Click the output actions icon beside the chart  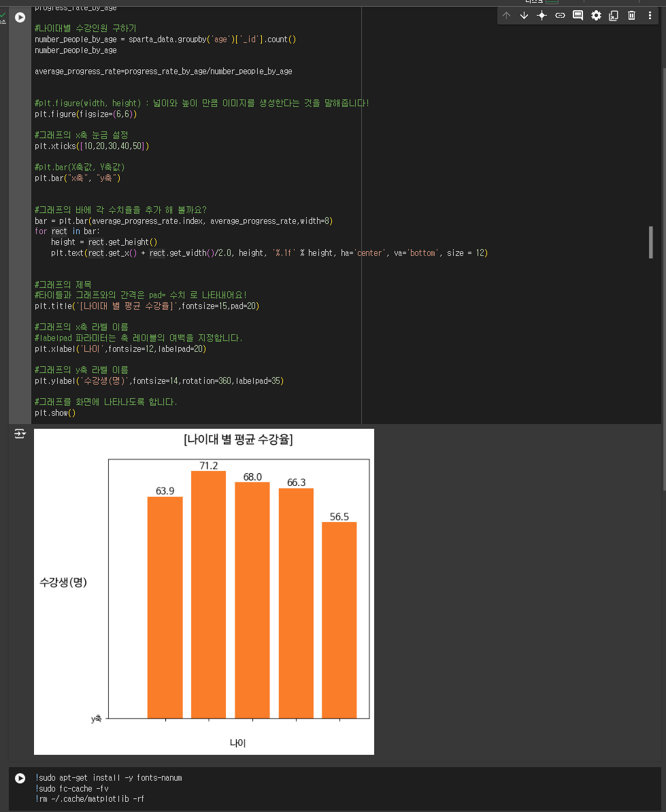(x=20, y=434)
